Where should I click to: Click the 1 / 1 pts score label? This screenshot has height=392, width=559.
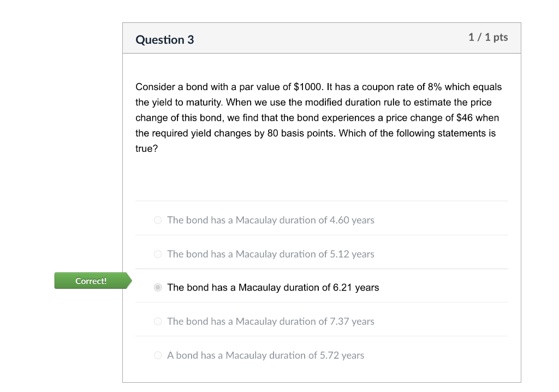click(488, 37)
